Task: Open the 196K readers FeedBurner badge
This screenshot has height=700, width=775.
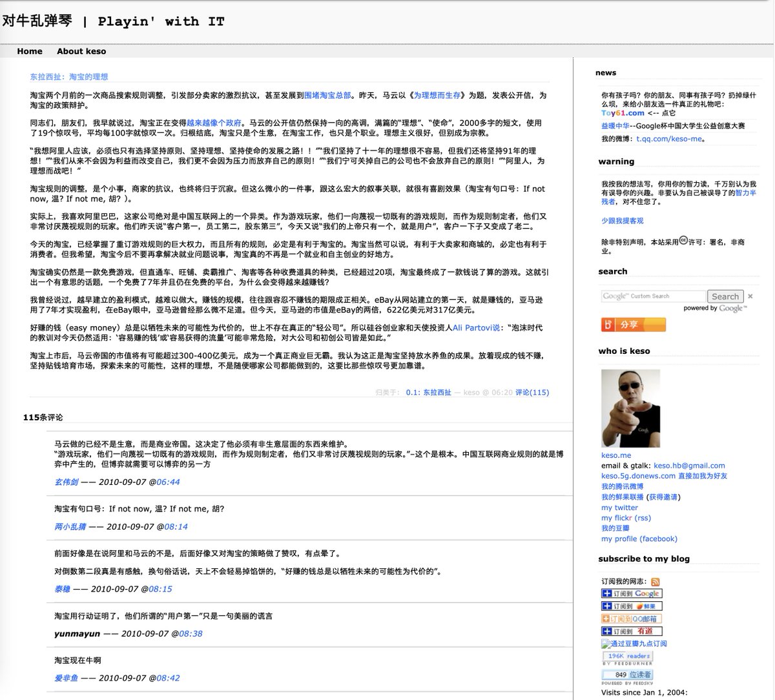Action: (x=627, y=656)
